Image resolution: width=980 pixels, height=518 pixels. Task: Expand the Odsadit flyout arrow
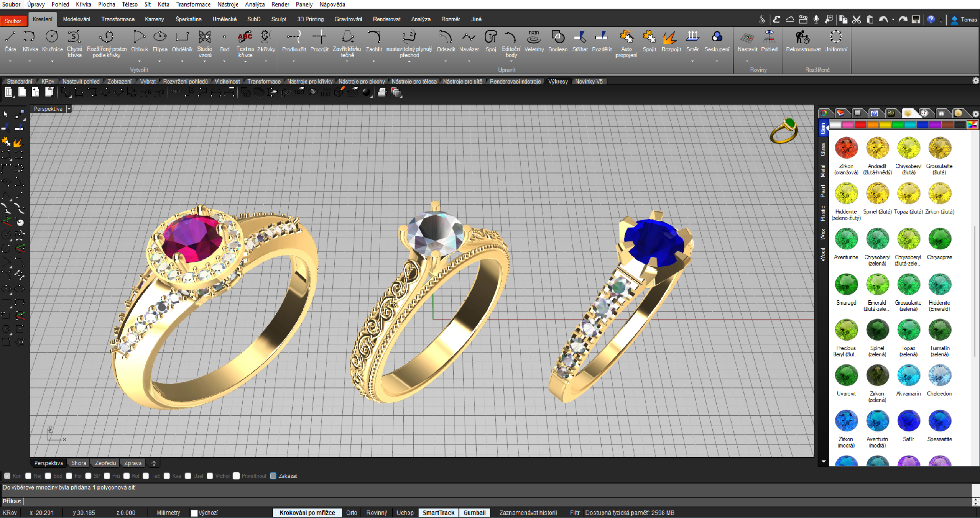(x=446, y=61)
